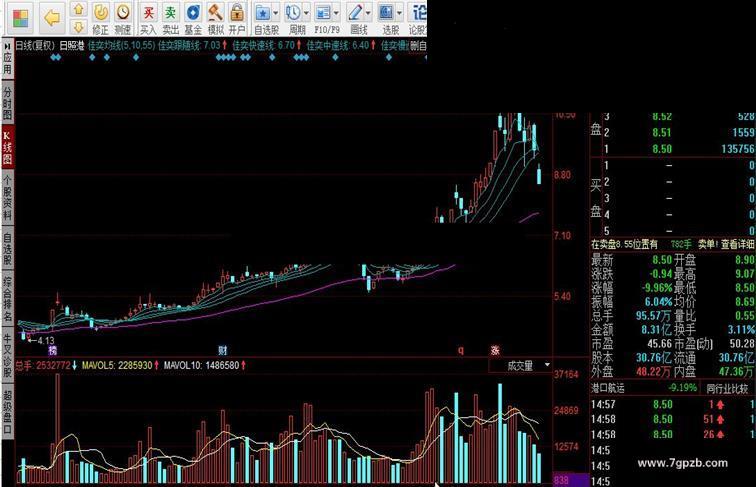The width and height of the screenshot is (756, 487).
Task: Open the 卖出 sell icon
Action: (170, 12)
